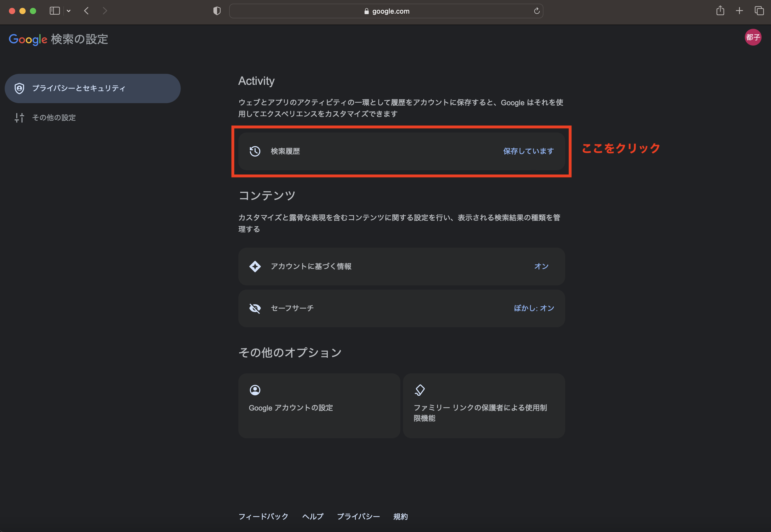Viewport: 771px width, 532px height.
Task: Click the Activity heading
Action: point(256,81)
